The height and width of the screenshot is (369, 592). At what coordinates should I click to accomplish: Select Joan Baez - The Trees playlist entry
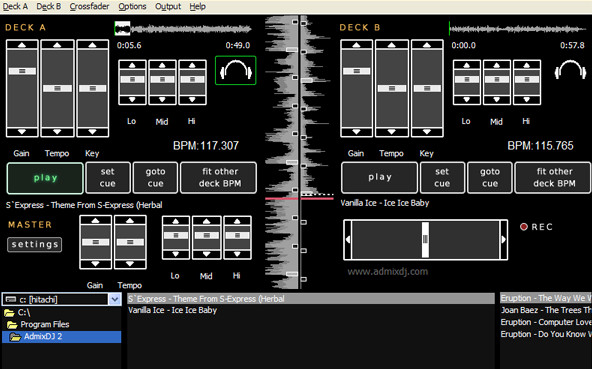[546, 310]
